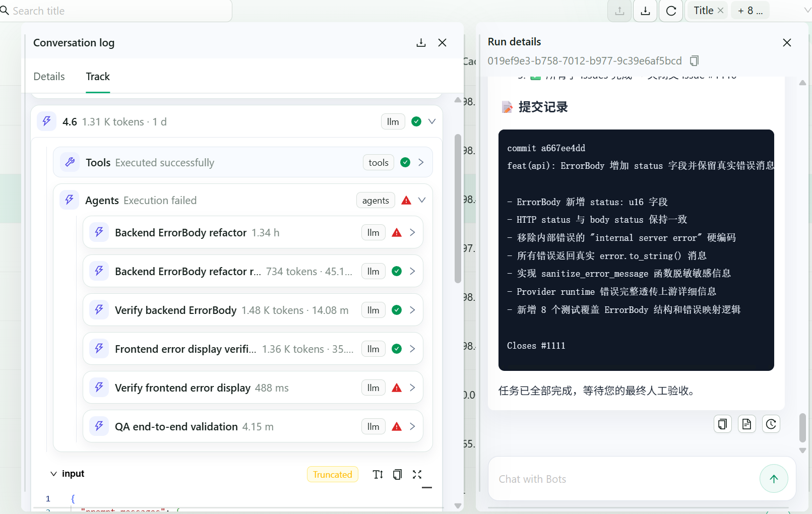The width and height of the screenshot is (812, 514).
Task: Click the Agents lightning icon
Action: coord(70,200)
